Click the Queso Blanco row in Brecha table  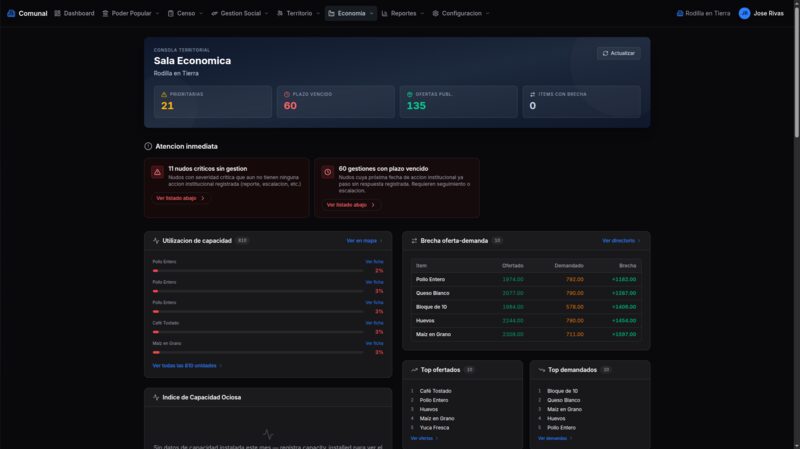(526, 293)
